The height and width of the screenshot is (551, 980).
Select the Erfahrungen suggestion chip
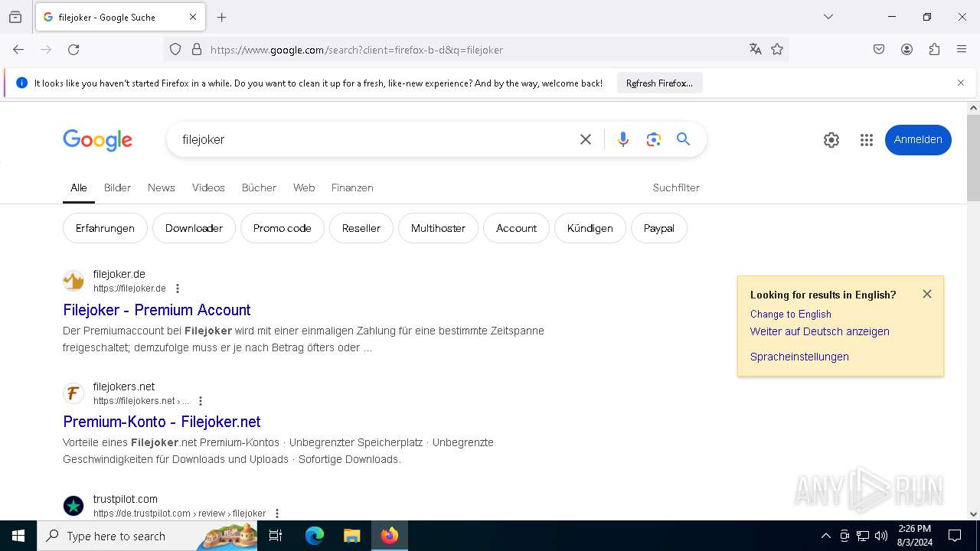pyautogui.click(x=105, y=228)
